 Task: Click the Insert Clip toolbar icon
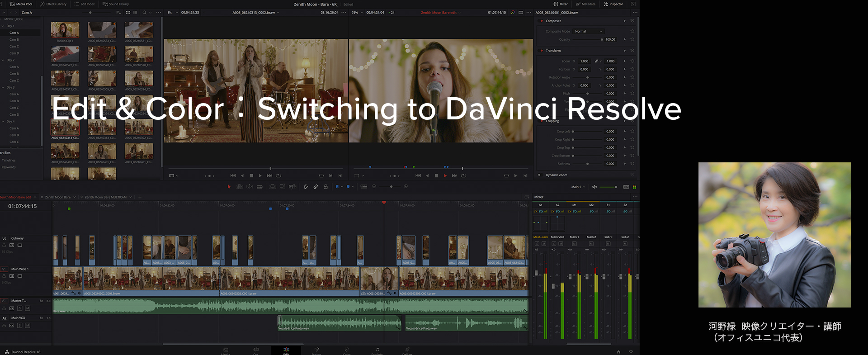coord(272,186)
